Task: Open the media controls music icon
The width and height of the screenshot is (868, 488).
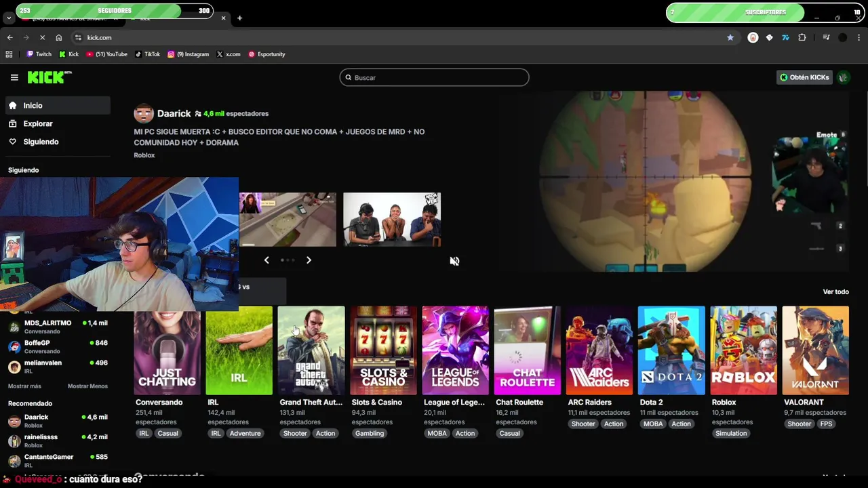Action: [x=826, y=37]
